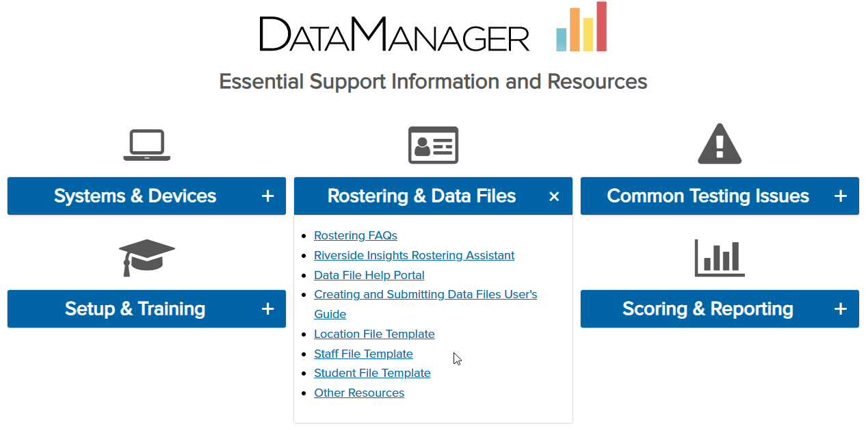Viewport: 868px width, 433px height.
Task: Open the Riverside Insights Rostering Assistant link
Action: (414, 254)
